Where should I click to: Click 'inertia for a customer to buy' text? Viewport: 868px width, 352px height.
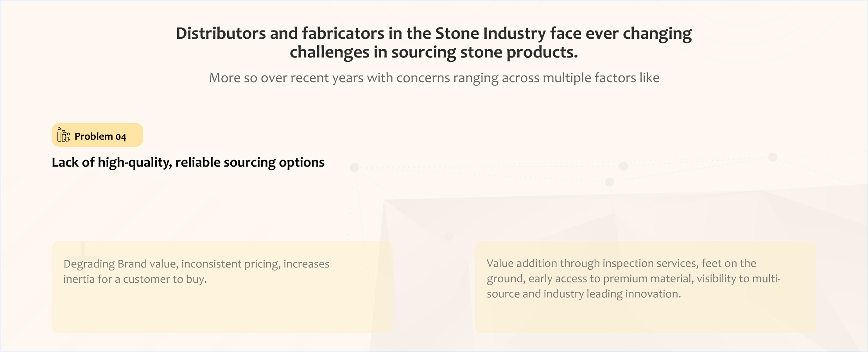135,279
